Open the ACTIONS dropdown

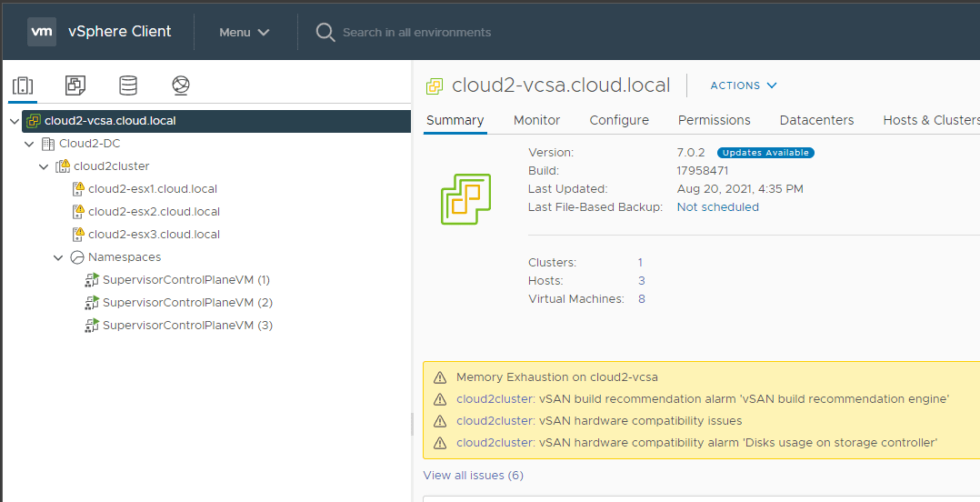[743, 85]
